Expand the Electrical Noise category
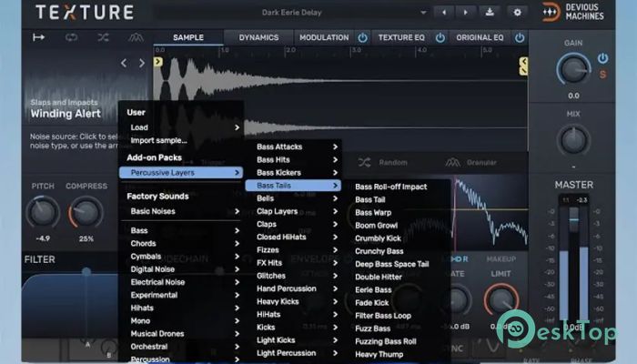This screenshot has height=364, width=637. (x=181, y=282)
